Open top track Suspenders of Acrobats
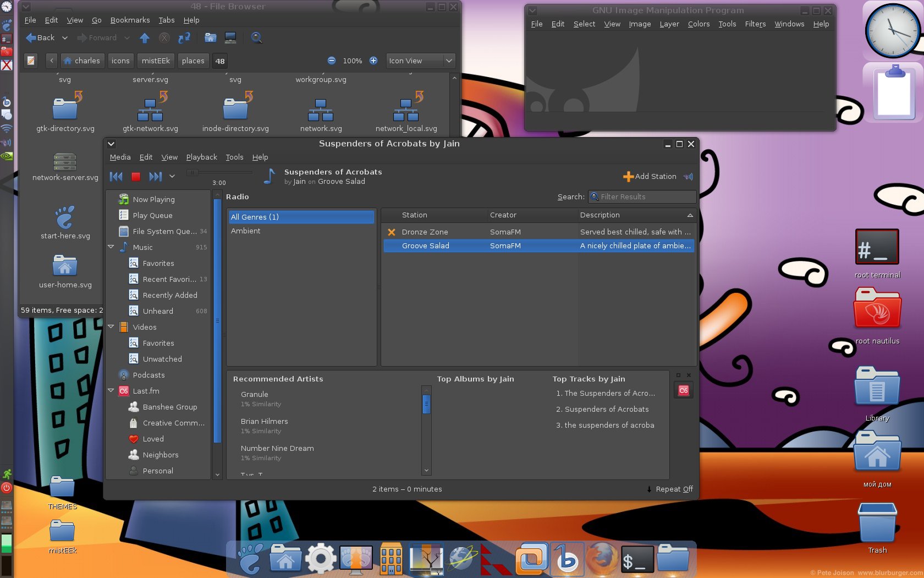 point(607,410)
